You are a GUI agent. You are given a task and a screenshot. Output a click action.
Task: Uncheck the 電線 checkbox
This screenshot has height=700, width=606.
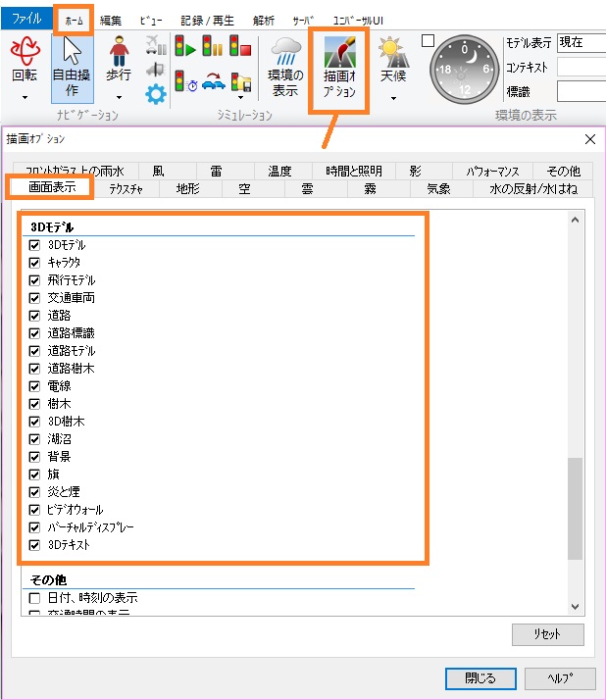coord(34,386)
